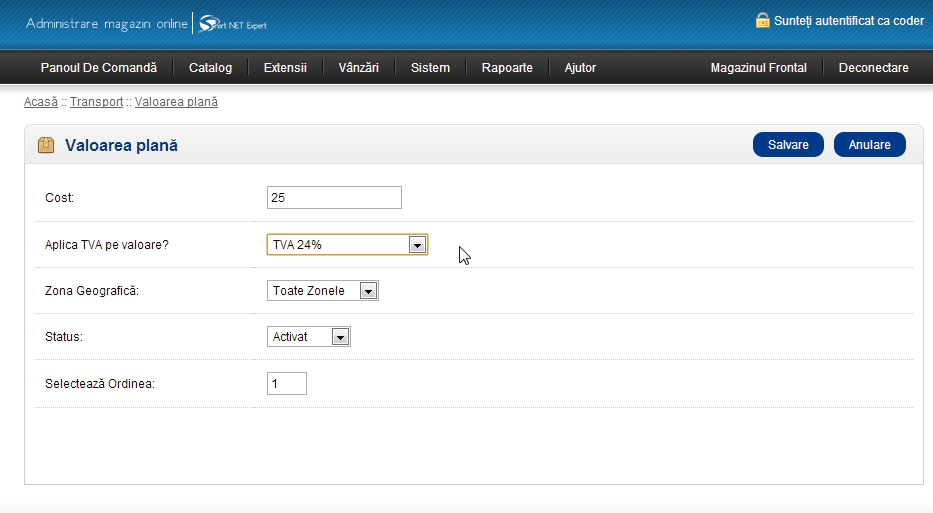Focus the Selectează Ordinea input field
Image resolution: width=933 pixels, height=513 pixels.
point(287,383)
